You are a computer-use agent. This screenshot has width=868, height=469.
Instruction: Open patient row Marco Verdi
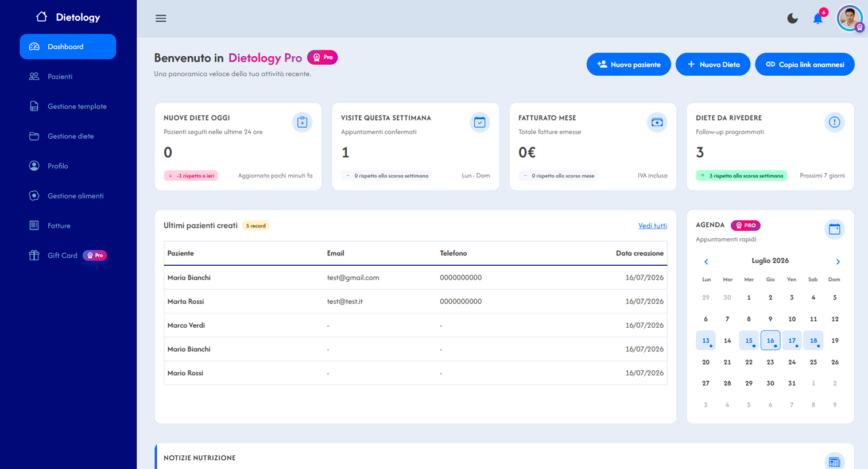[x=416, y=325]
